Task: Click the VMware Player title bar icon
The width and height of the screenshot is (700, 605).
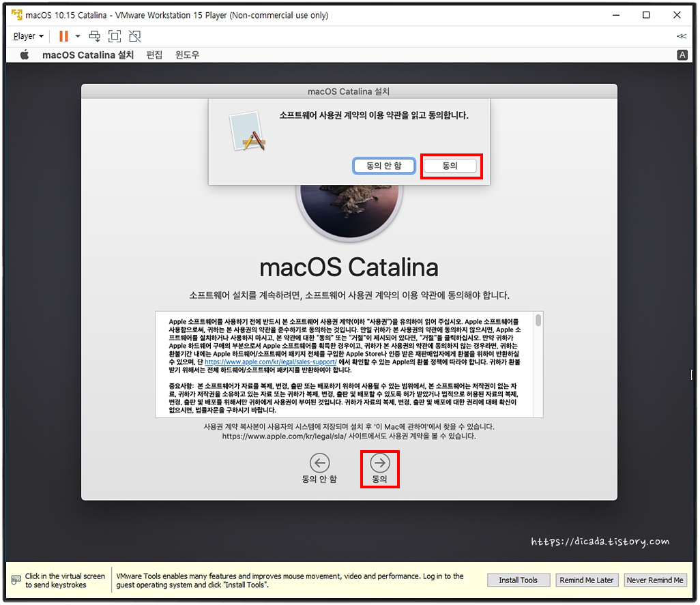Action: click(x=17, y=15)
